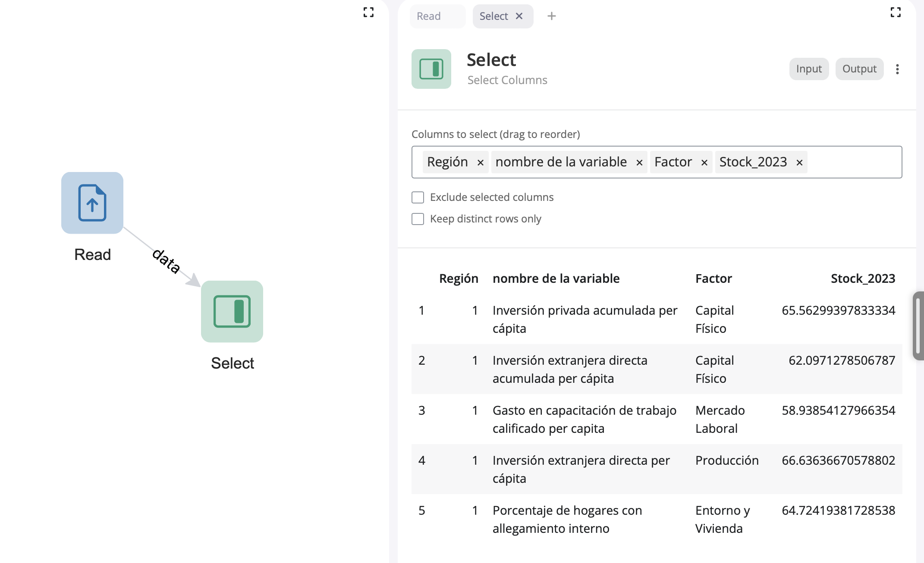
Task: Click the green Select header icon
Action: 431,69
